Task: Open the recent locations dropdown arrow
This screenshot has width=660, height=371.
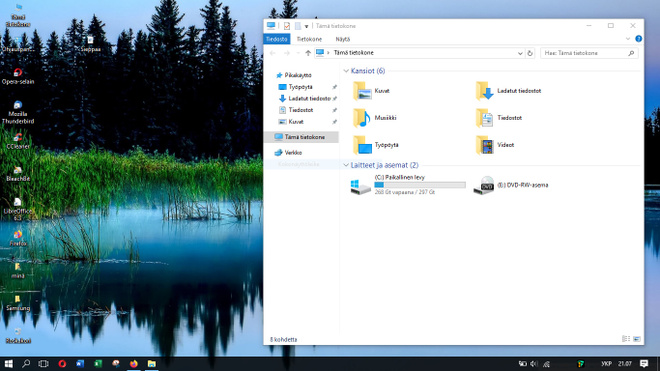Action: tap(298, 53)
